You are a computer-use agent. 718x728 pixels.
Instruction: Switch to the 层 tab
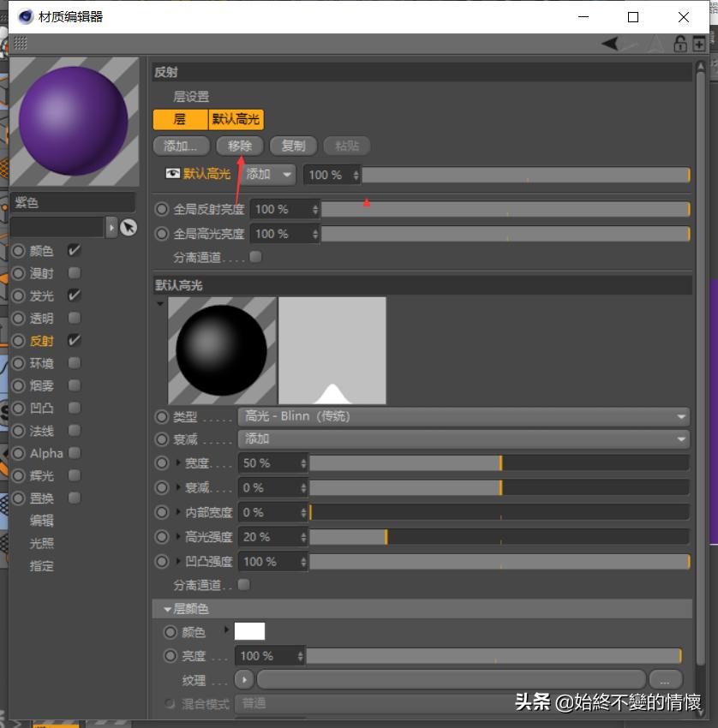[x=180, y=120]
